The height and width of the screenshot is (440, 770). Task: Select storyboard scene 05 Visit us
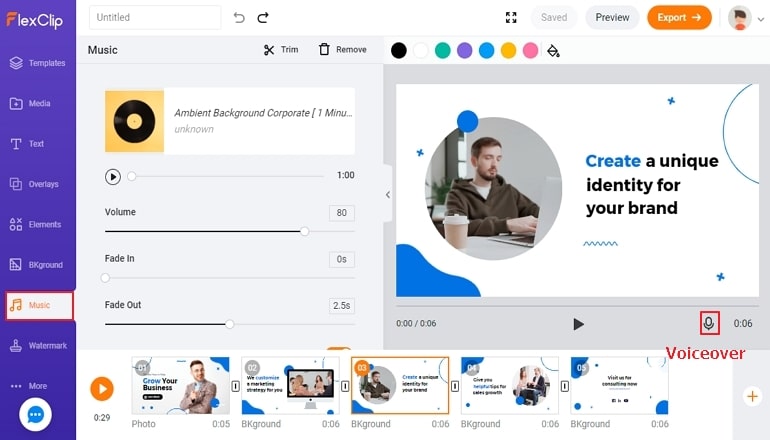[x=619, y=385]
